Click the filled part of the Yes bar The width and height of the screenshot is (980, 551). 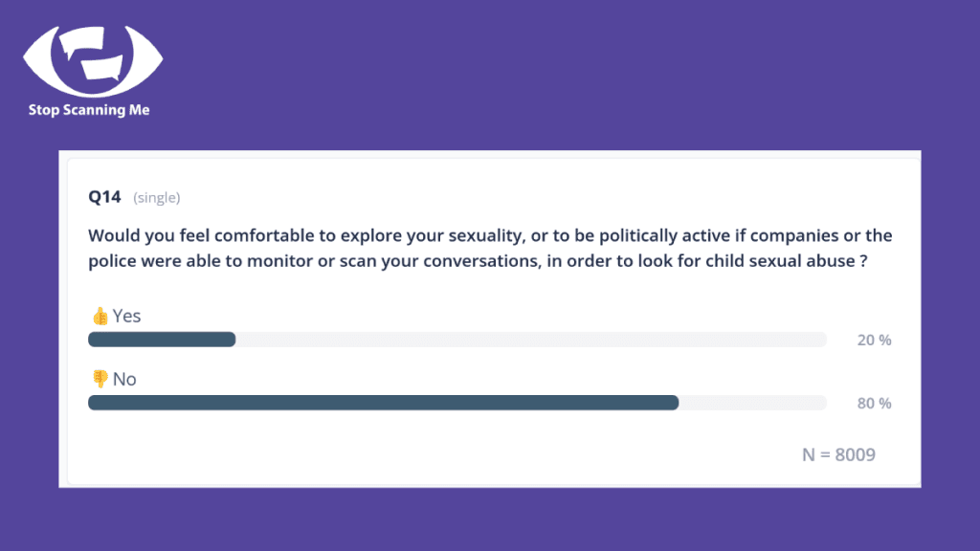coord(162,340)
